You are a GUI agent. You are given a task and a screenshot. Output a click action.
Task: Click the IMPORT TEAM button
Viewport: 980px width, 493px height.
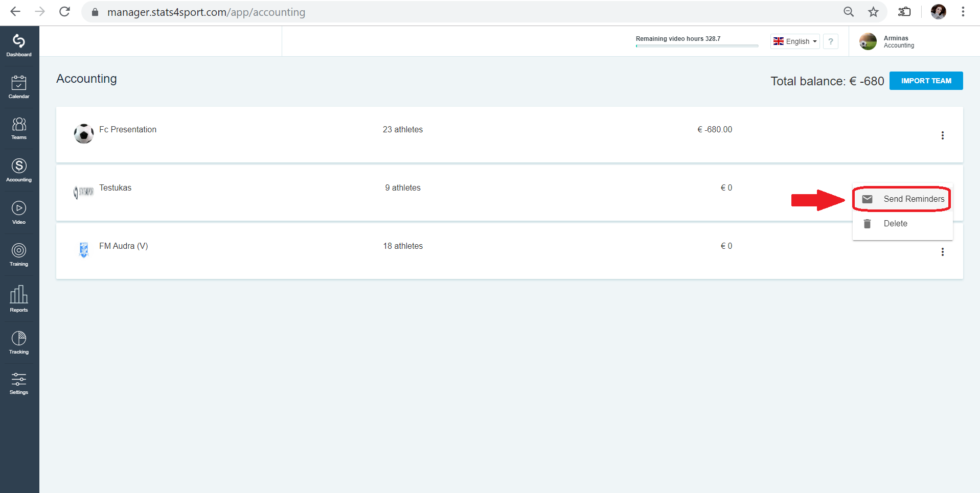[926, 81]
